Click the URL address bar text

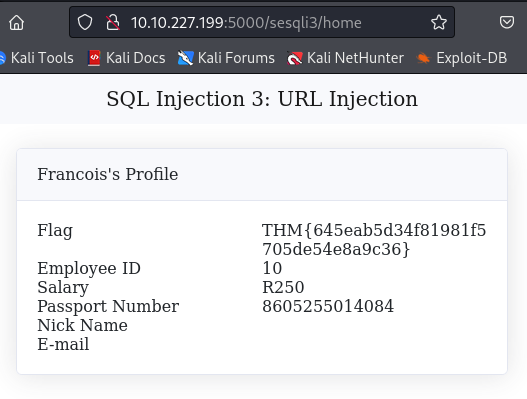pyautogui.click(x=246, y=23)
